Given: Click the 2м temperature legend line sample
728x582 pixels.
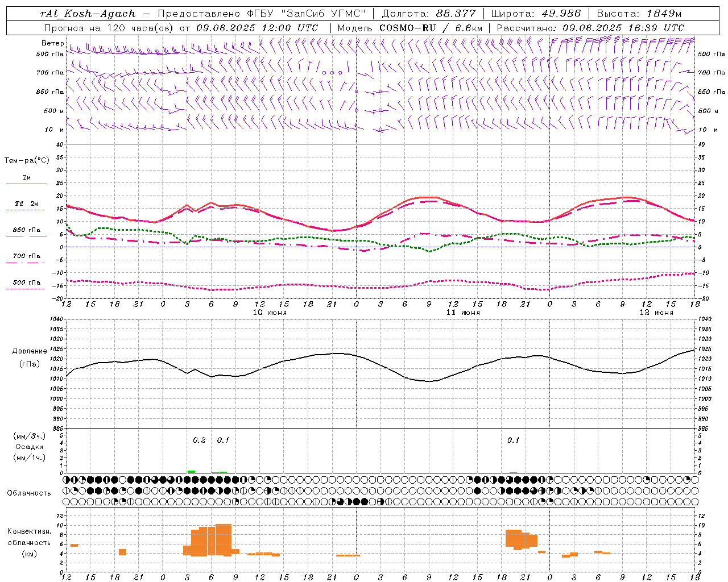Looking at the screenshot, I should pyautogui.click(x=26, y=184).
